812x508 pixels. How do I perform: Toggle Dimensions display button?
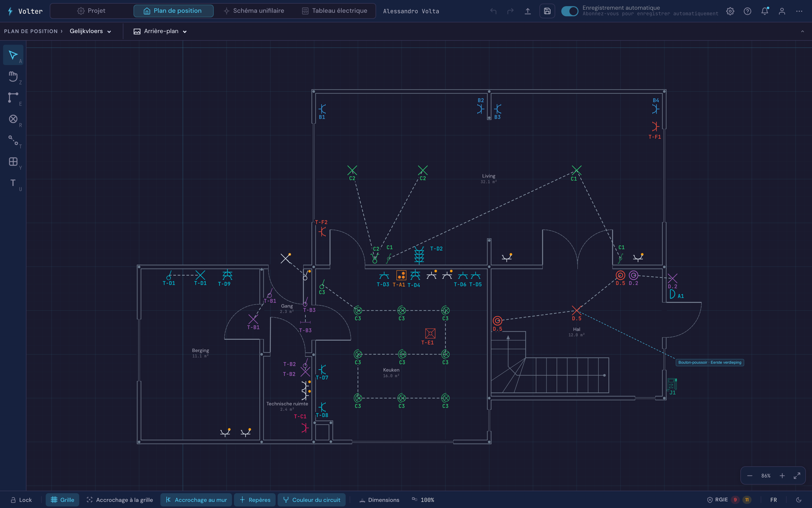379,500
